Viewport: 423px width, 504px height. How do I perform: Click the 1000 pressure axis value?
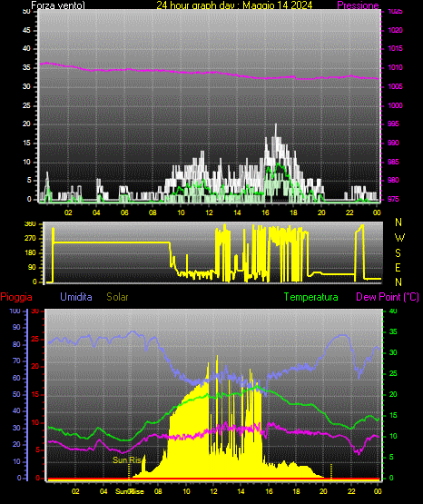(395, 105)
